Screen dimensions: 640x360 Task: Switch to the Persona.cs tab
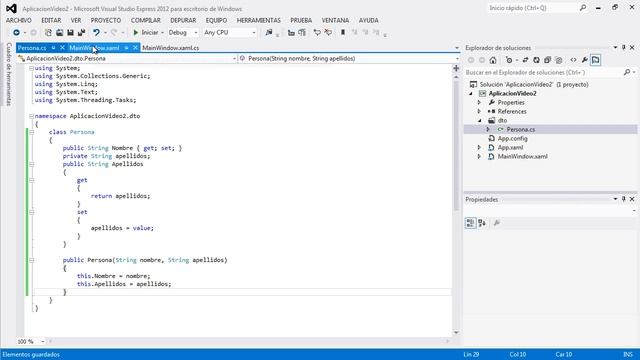pyautogui.click(x=32, y=48)
